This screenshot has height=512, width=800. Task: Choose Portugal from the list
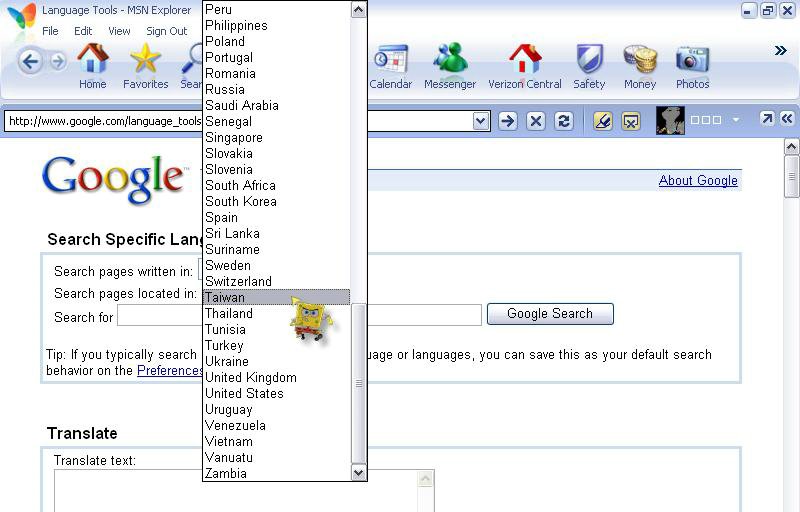(x=276, y=57)
